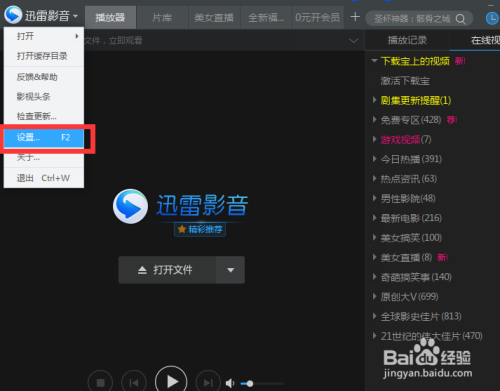The height and width of the screenshot is (391, 500).
Task: Expand 今日热播(391) node
Action: click(374, 159)
